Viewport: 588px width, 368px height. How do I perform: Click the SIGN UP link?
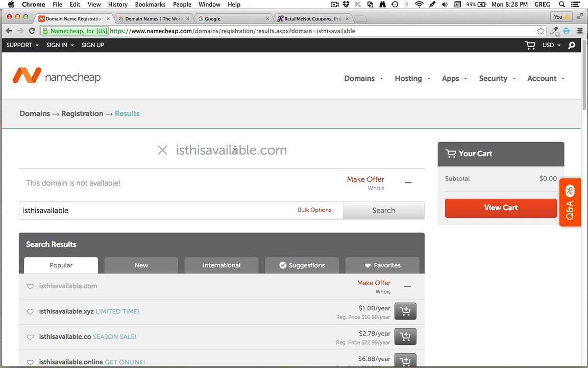[92, 45]
